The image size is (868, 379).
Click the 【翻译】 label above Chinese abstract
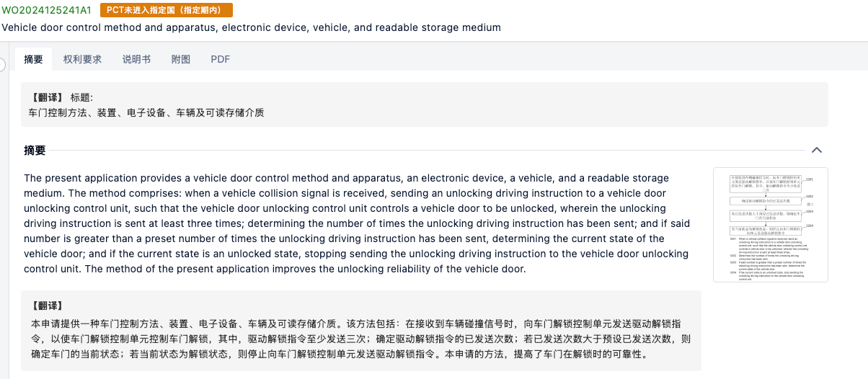[48, 306]
